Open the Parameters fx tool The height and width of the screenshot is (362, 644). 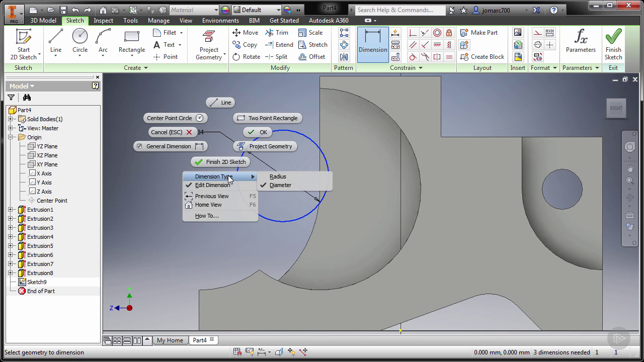(x=581, y=40)
